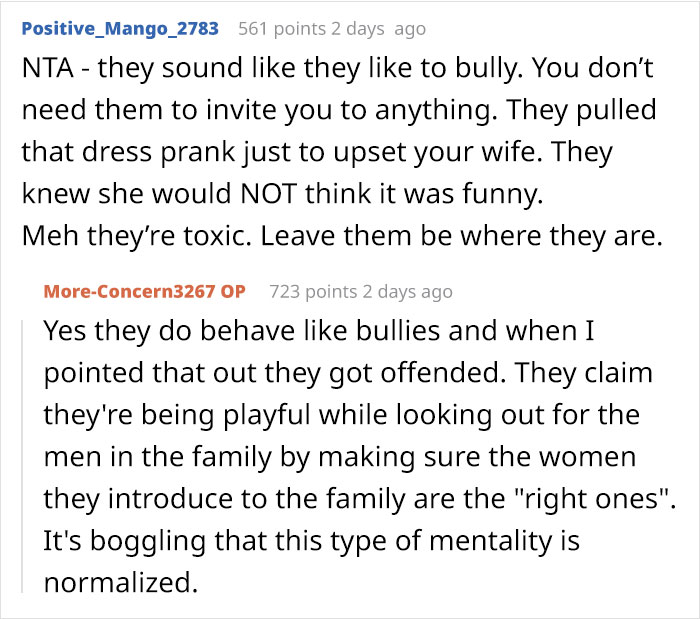Viewport: 700px width, 619px height.
Task: Click the top comment's 2 days ago timestamp
Action: (x=379, y=29)
